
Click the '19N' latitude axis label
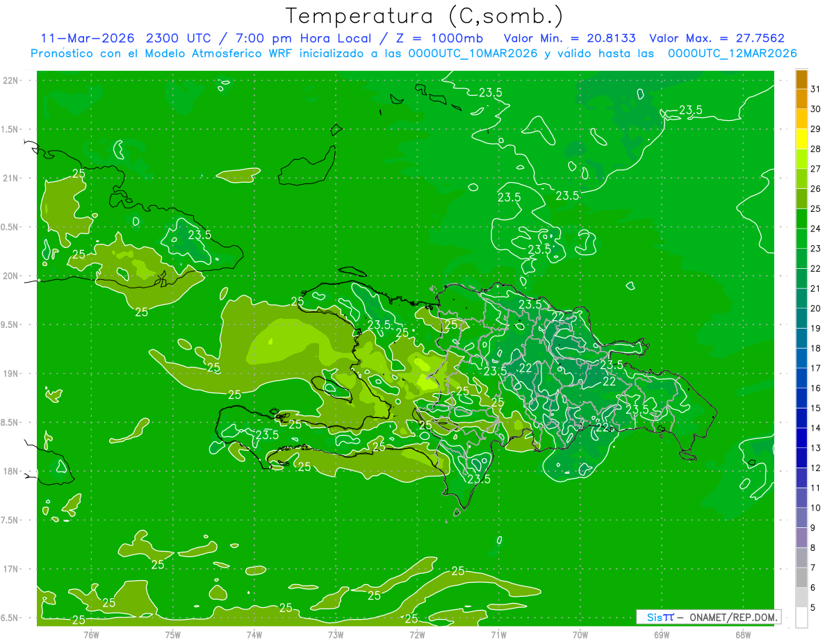coord(10,374)
